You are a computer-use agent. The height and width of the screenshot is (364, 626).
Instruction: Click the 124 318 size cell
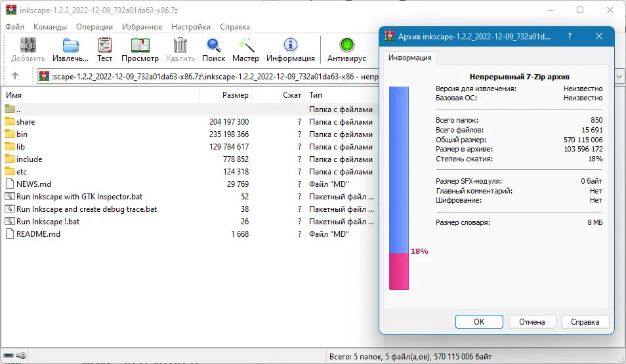click(x=236, y=172)
